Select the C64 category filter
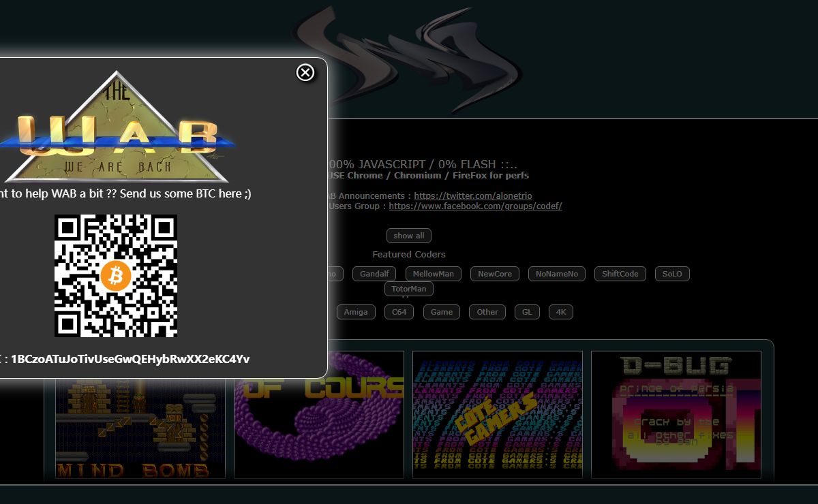This screenshot has height=504, width=818. [399, 312]
